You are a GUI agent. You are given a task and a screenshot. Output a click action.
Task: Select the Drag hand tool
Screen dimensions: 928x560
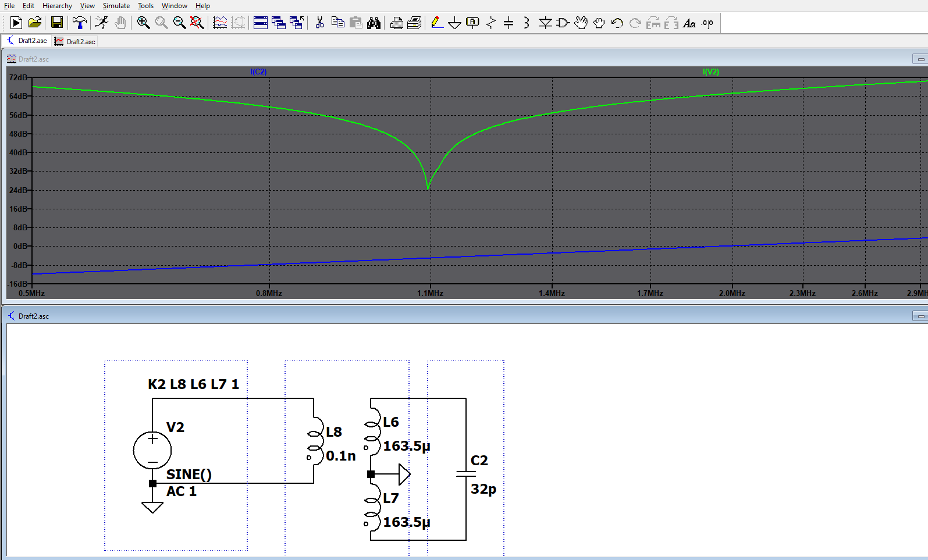click(599, 23)
